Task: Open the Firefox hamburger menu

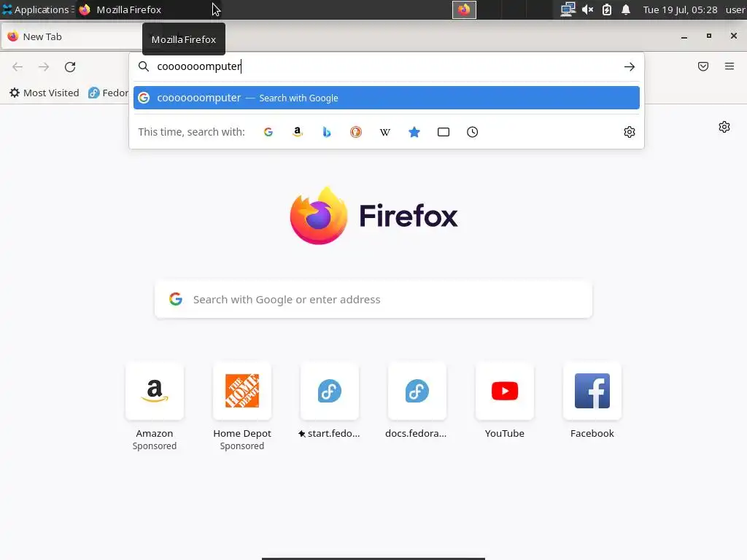Action: [729, 66]
